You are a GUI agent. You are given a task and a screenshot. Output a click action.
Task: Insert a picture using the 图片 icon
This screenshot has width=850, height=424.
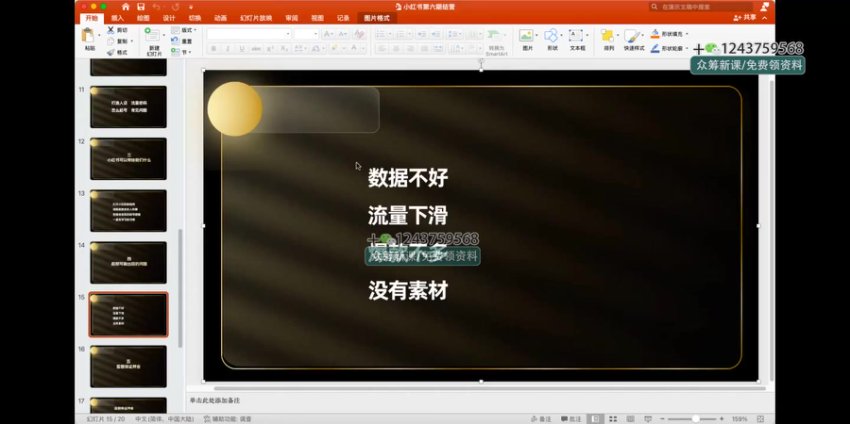coord(526,38)
